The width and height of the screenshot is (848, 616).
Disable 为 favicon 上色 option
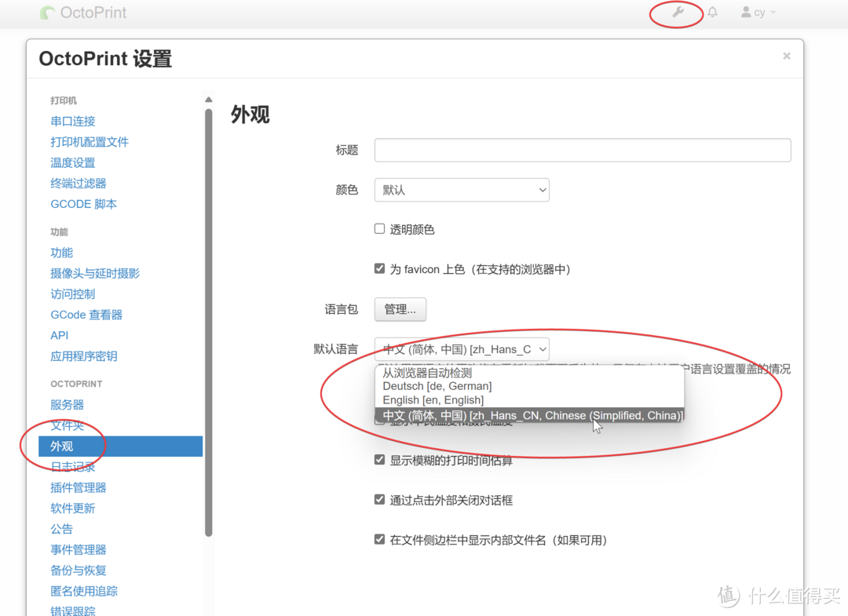(x=379, y=268)
